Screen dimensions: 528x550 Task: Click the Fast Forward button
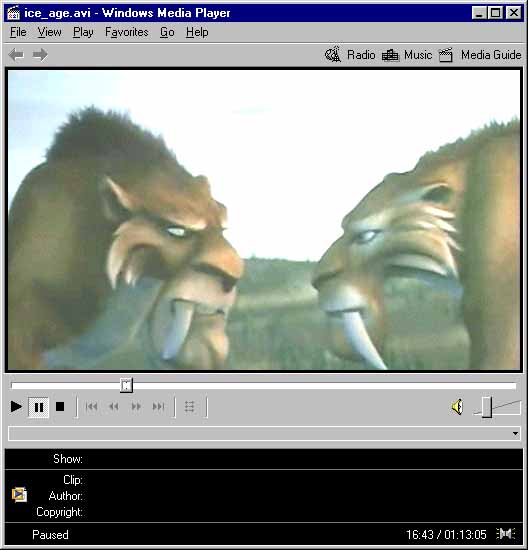[136, 407]
